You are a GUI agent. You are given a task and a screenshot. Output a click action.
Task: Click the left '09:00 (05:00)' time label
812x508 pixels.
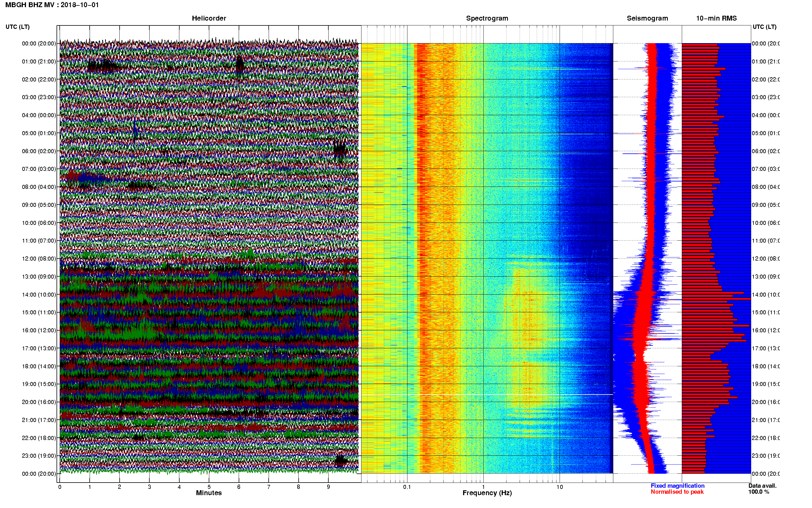tap(39, 205)
